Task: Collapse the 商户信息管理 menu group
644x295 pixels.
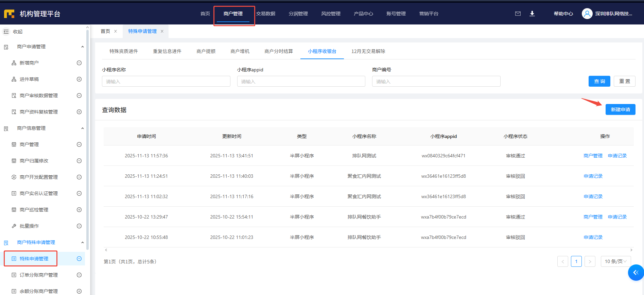Action: tap(82, 128)
